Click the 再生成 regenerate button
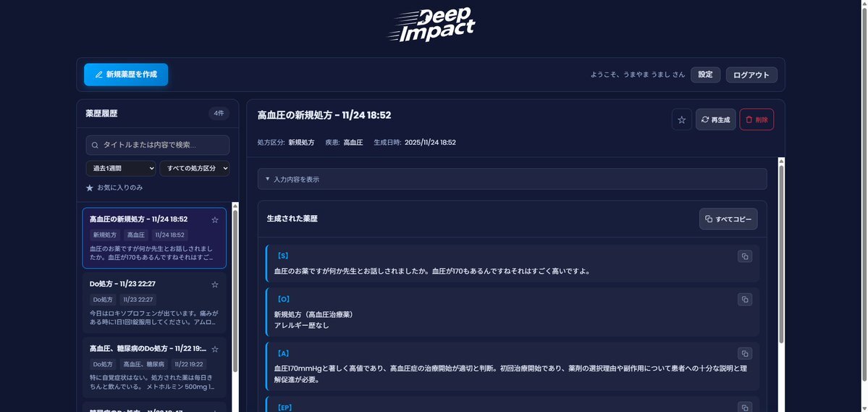This screenshot has width=868, height=412. click(x=716, y=119)
